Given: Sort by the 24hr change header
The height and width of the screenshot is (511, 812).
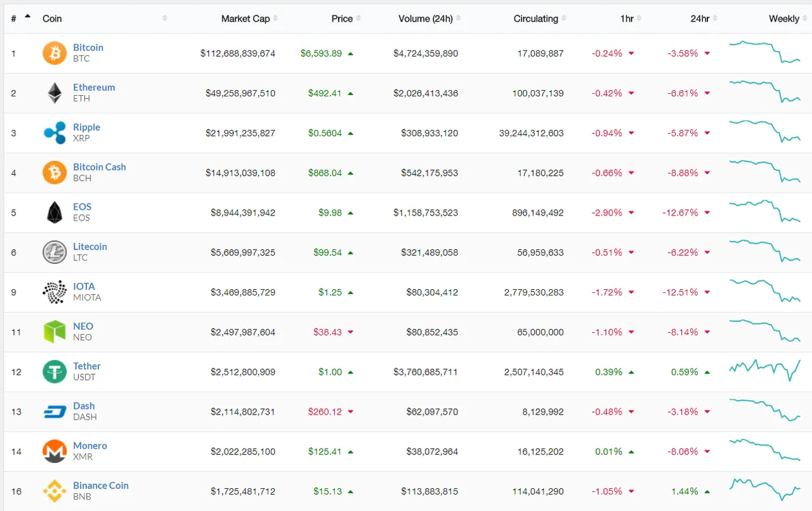Looking at the screenshot, I should (700, 18).
